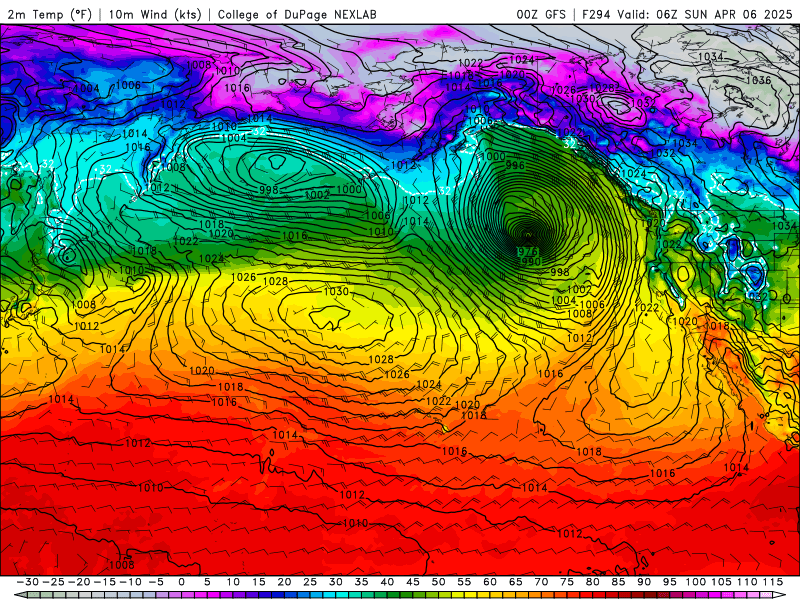Screen dimensions: 800x600
Task: Select the "00Z GFS" model run label
Action: [541, 14]
